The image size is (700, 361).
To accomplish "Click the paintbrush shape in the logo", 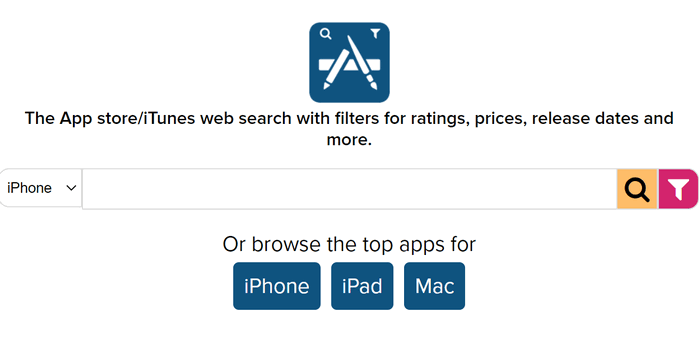I will 362,62.
